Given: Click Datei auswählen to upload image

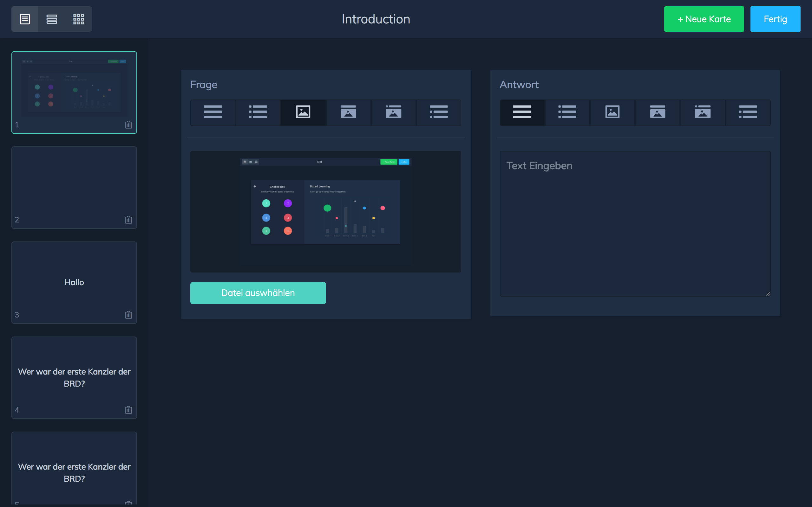Looking at the screenshot, I should click(258, 293).
